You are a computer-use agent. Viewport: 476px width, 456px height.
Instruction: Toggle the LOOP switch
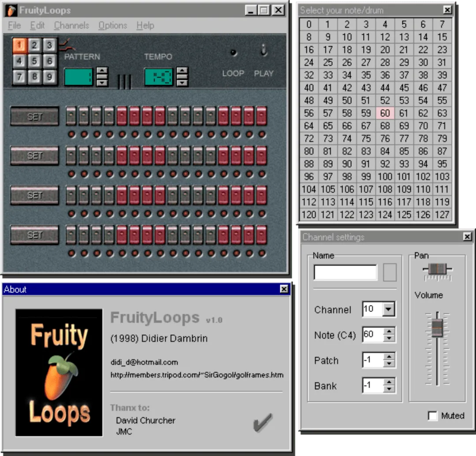click(233, 53)
